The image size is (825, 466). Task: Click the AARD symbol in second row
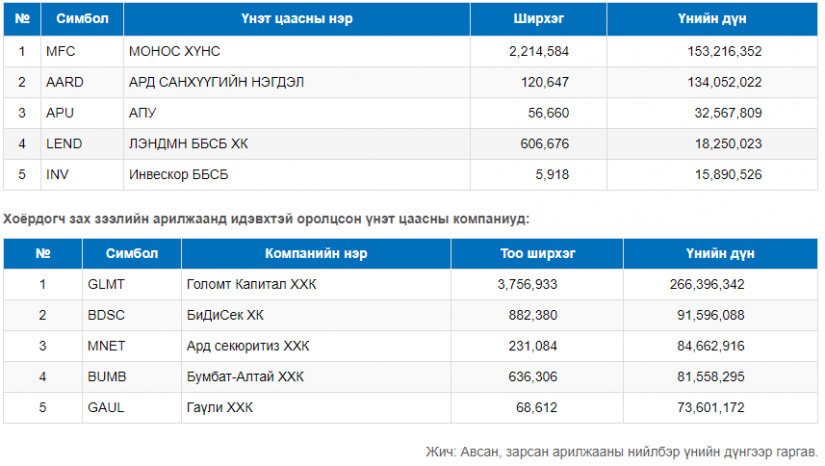[x=65, y=82]
